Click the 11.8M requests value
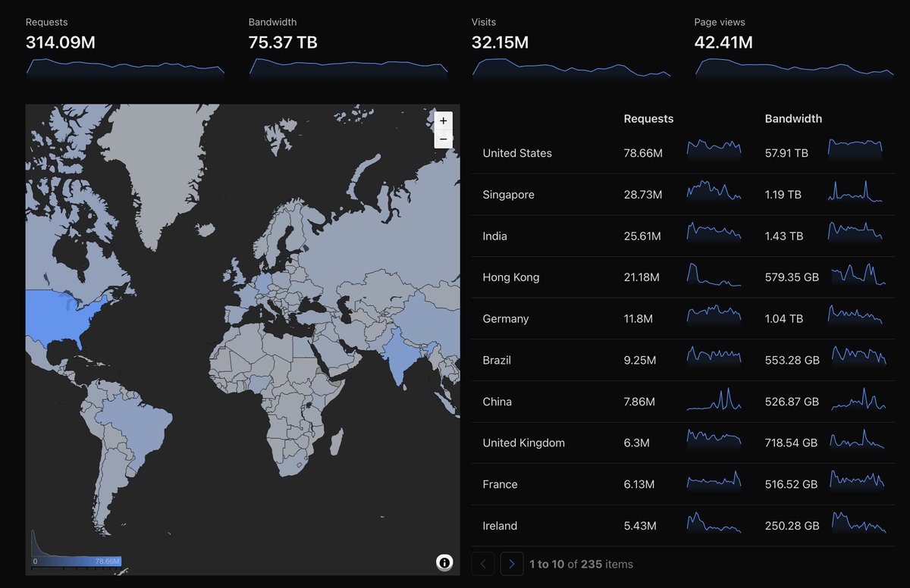 [639, 319]
